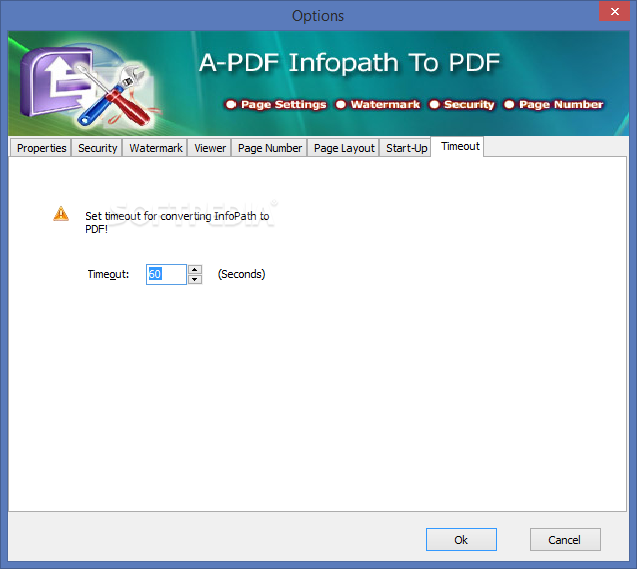This screenshot has height=569, width=637.
Task: Click the A-PDF Infopath logo icon
Action: (x=87, y=86)
